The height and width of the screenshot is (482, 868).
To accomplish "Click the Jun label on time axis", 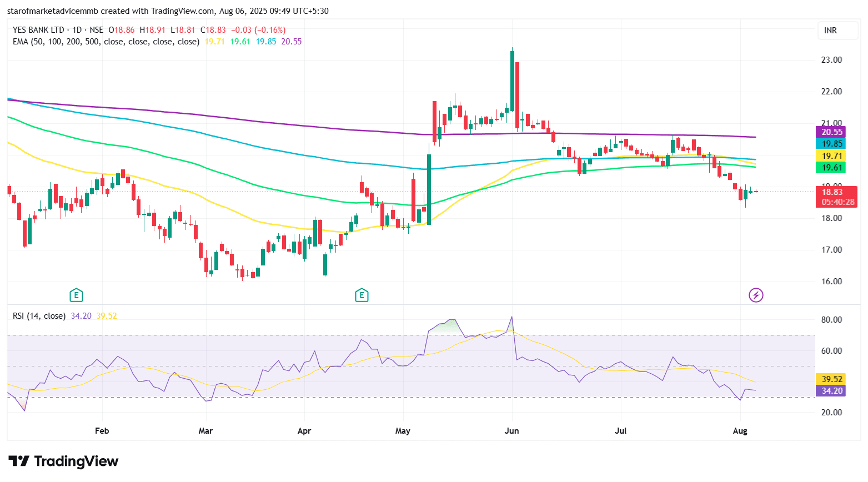I will point(511,431).
